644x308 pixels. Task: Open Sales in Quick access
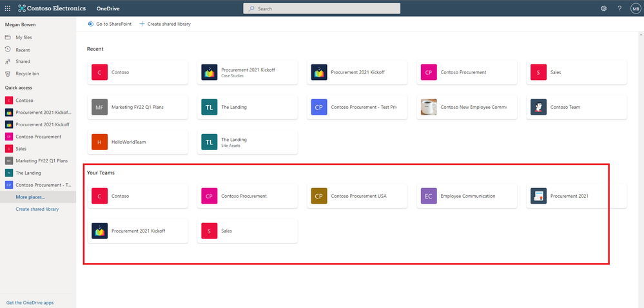[x=38, y=149]
